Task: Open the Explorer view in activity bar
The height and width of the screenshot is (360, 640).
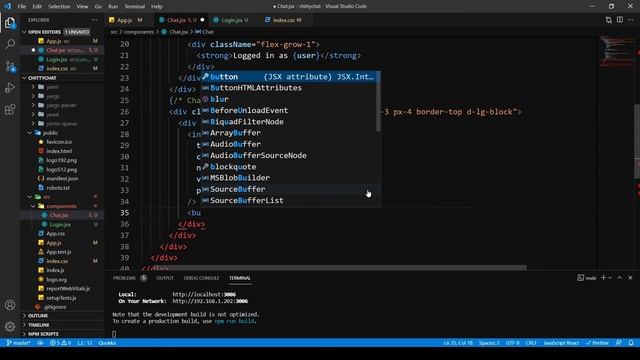Action: pos(10,23)
